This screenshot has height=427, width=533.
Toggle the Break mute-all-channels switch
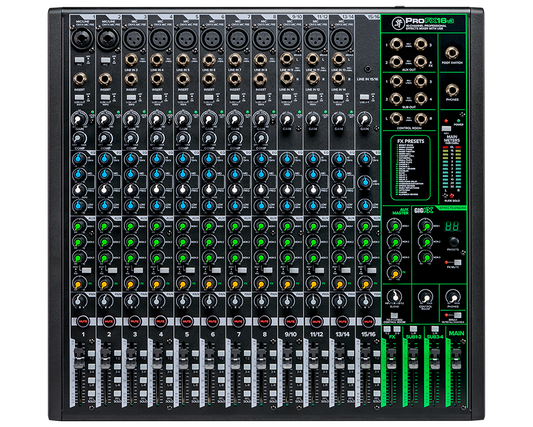click(457, 315)
